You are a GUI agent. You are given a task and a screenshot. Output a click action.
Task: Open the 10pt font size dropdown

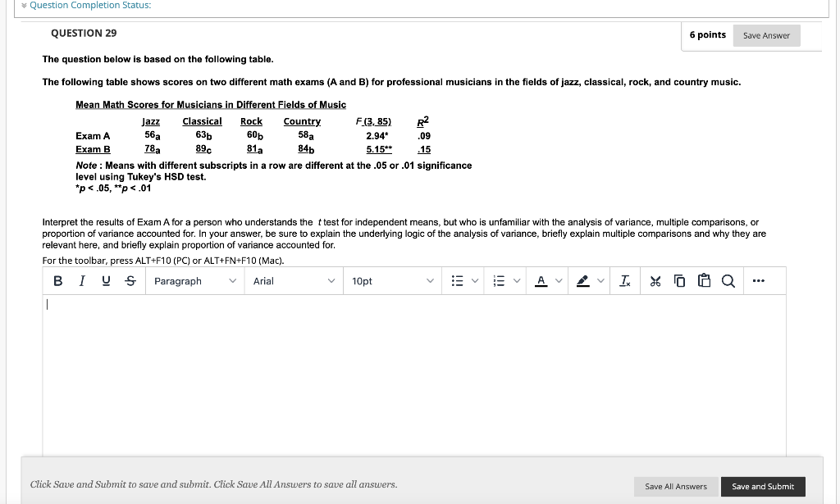pos(392,281)
